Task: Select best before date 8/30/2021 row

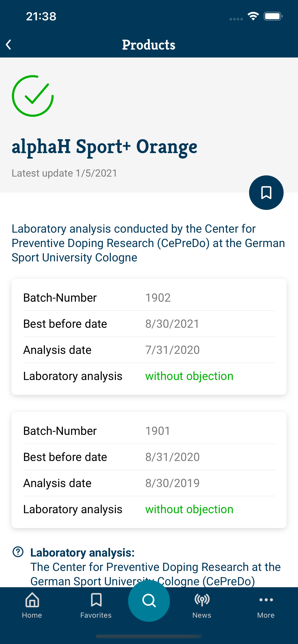Action: point(149,324)
